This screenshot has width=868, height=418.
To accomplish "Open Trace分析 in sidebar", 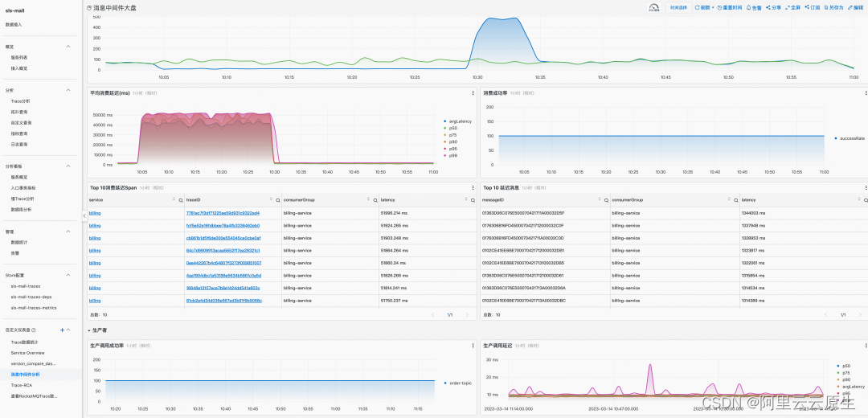I will point(21,100).
